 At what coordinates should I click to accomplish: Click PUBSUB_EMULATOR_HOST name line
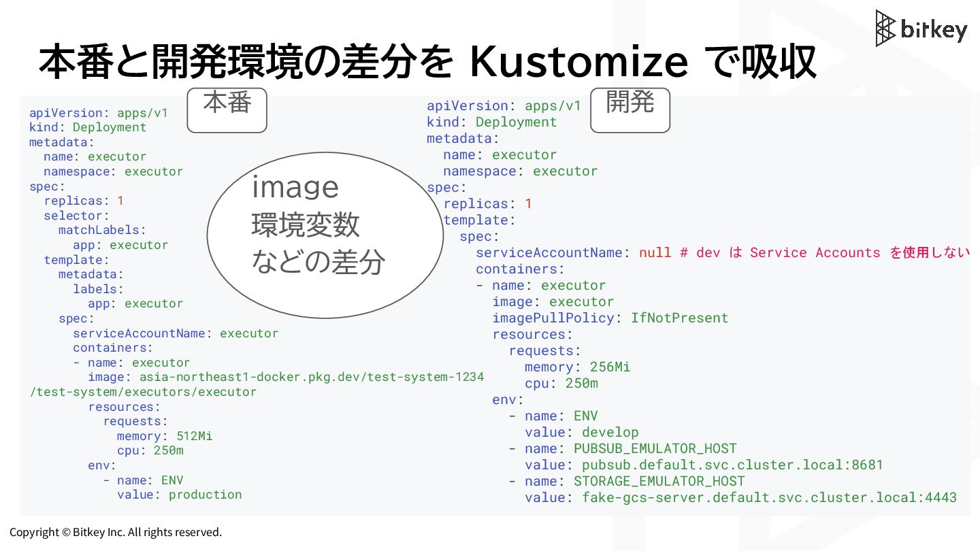coord(623,448)
